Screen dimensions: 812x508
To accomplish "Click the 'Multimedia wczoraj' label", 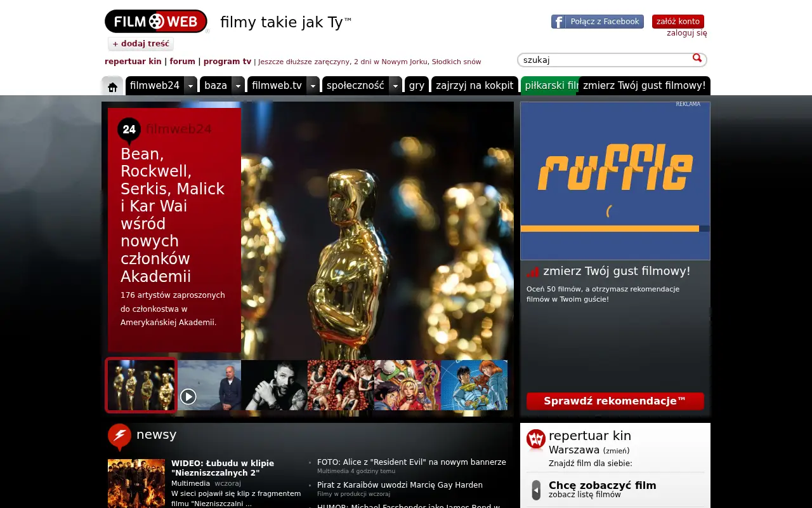I will pos(206,483).
